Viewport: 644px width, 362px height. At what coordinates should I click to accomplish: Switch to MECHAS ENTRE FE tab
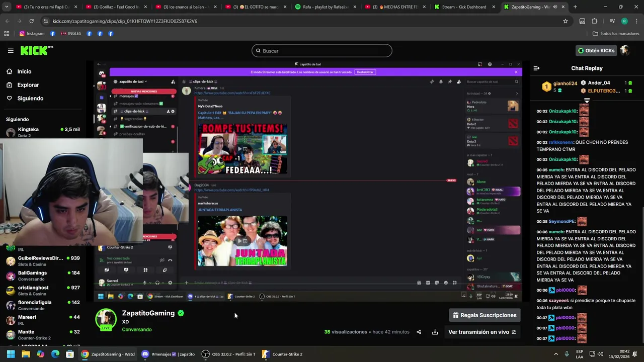(394, 7)
